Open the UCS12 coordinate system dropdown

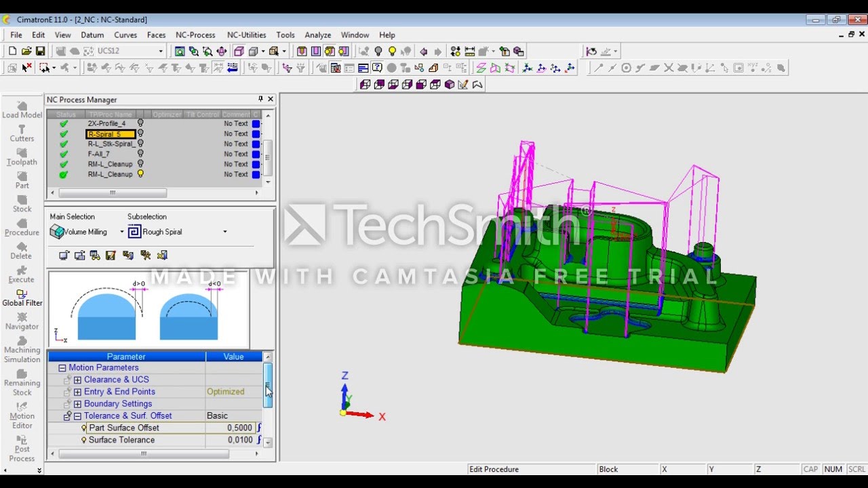161,51
